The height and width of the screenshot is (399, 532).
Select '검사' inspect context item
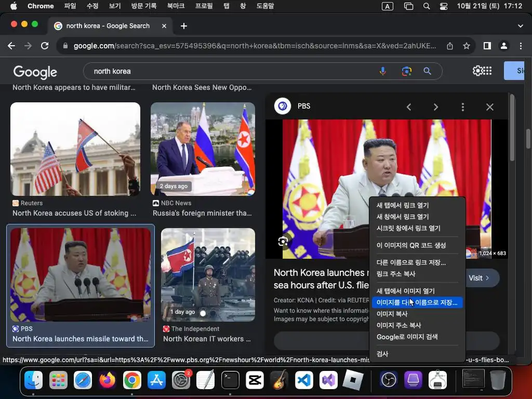(x=417, y=354)
